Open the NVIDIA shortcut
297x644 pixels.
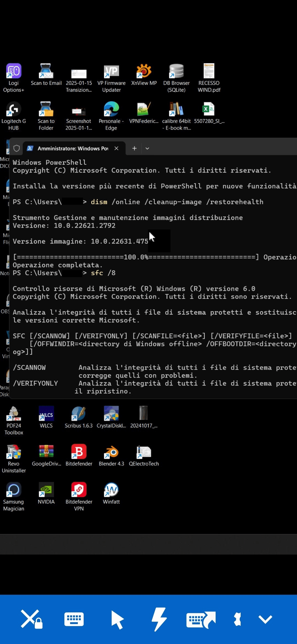pos(46,493)
